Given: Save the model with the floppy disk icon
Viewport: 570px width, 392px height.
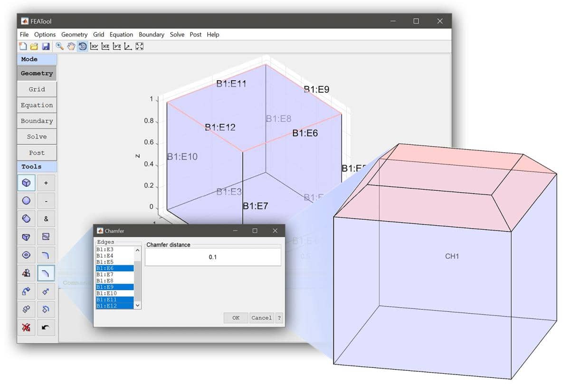Looking at the screenshot, I should pyautogui.click(x=46, y=47).
